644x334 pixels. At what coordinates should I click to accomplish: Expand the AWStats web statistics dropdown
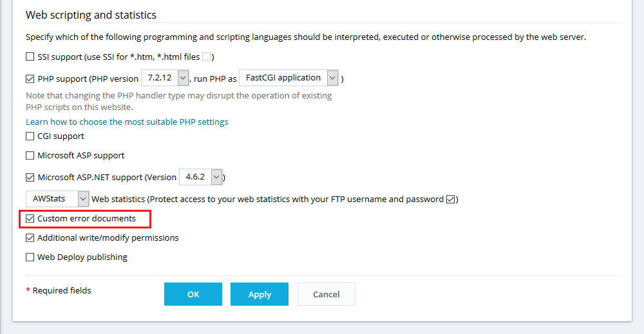pos(57,199)
